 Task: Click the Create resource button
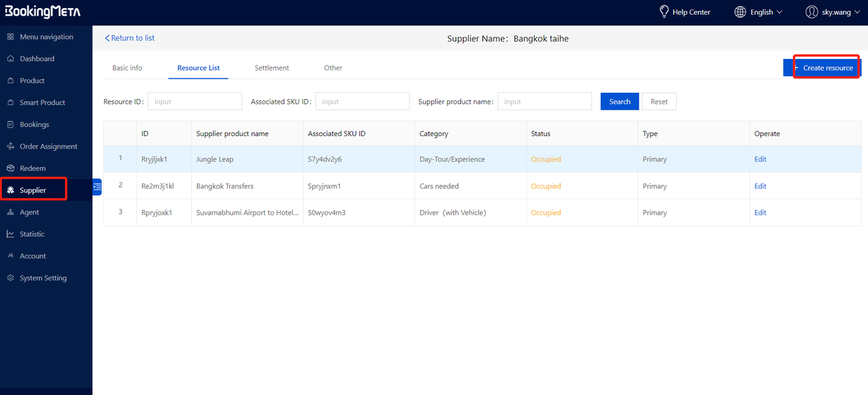[826, 68]
